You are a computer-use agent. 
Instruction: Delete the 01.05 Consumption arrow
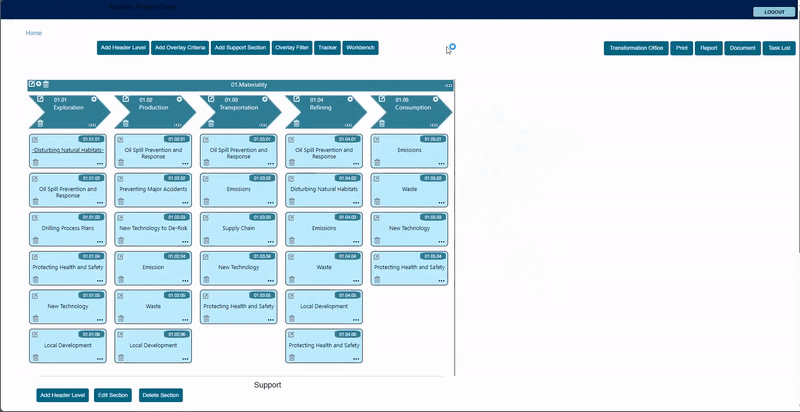[x=382, y=123]
